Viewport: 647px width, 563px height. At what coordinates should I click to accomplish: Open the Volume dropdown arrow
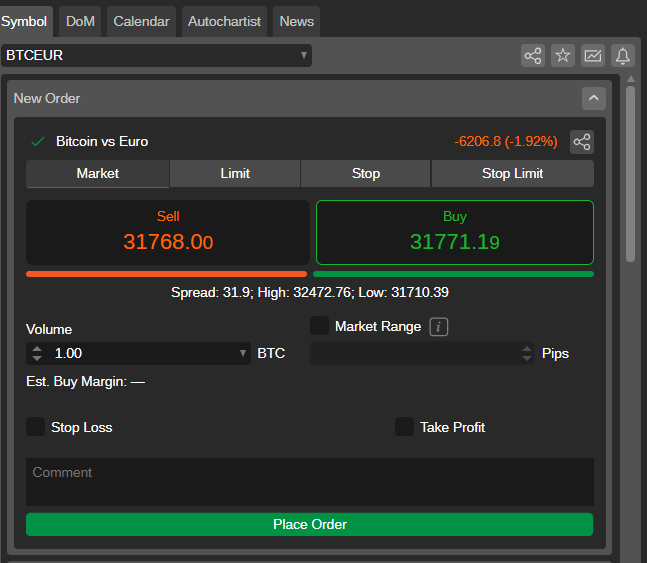[243, 353]
